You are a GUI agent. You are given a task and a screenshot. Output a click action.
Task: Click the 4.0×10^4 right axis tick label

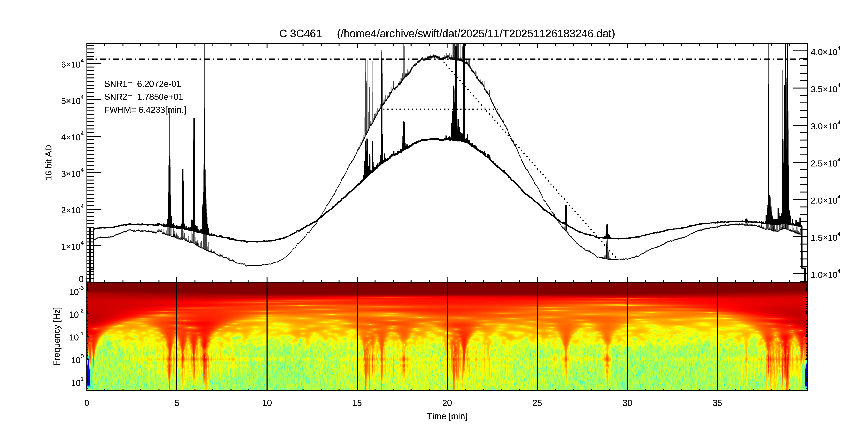pos(825,52)
